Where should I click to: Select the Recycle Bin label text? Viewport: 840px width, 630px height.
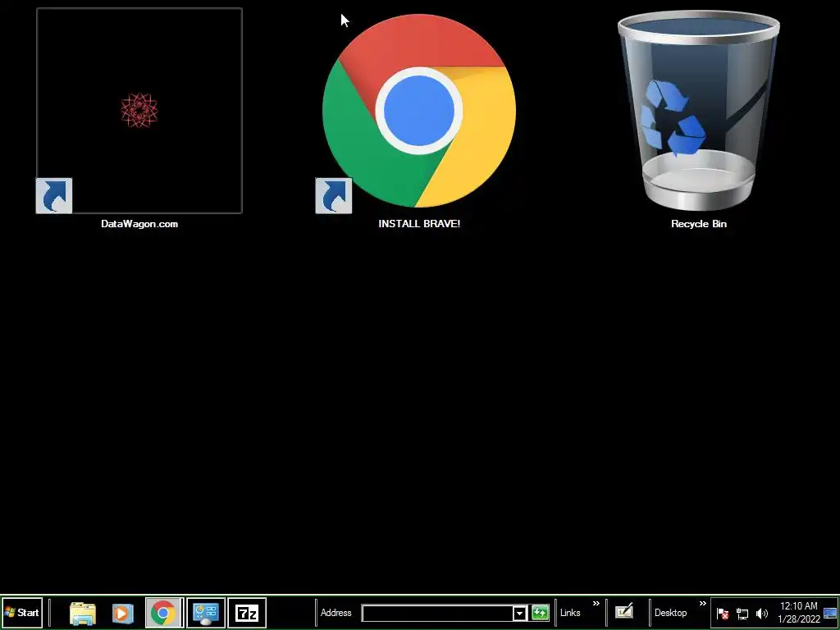[699, 224]
